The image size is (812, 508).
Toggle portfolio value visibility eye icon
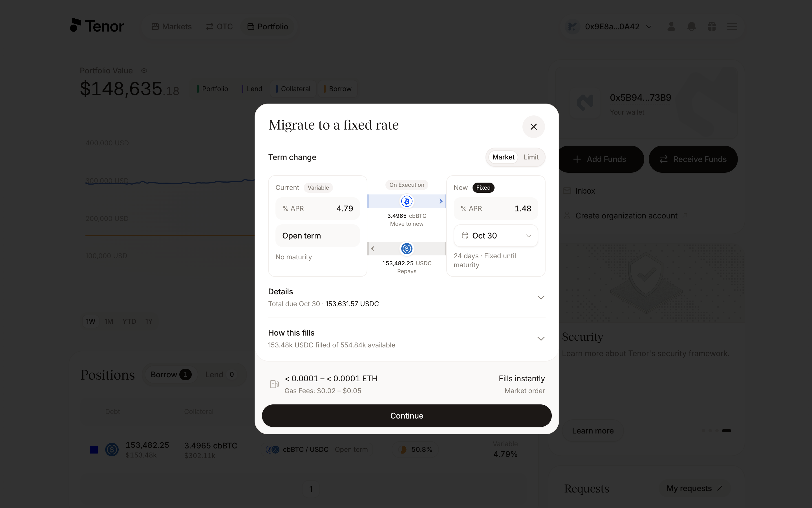144,71
